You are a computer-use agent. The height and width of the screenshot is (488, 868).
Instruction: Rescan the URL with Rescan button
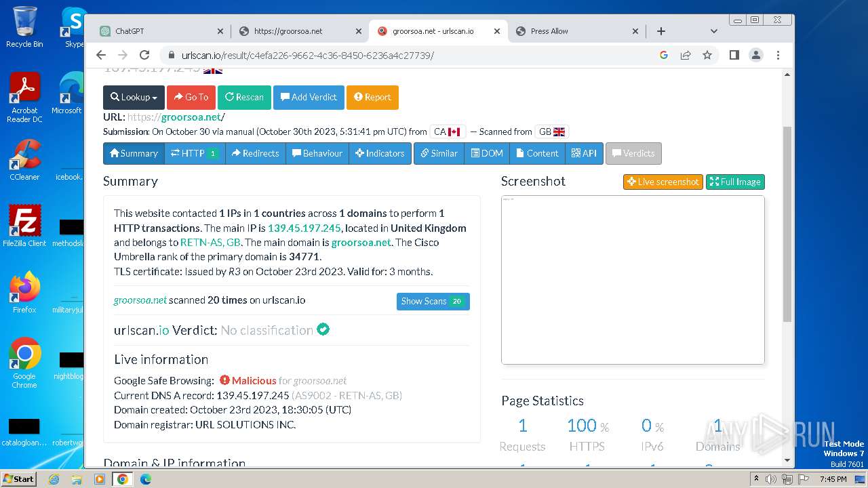(244, 97)
